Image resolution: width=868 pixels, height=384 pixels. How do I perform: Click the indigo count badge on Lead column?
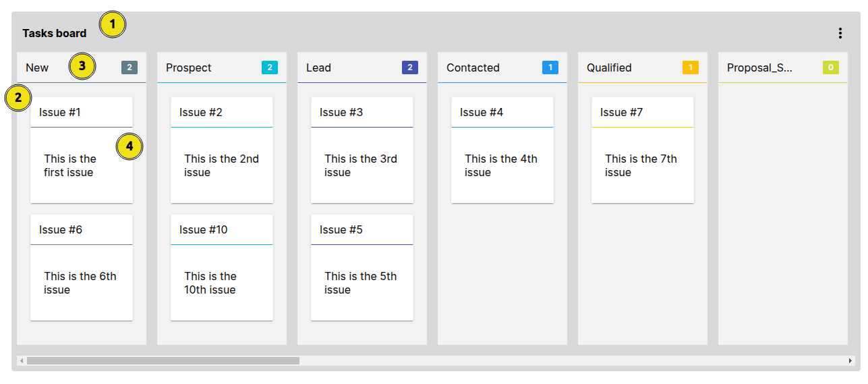click(410, 67)
